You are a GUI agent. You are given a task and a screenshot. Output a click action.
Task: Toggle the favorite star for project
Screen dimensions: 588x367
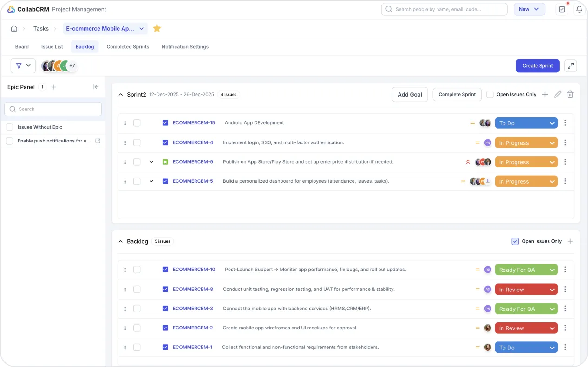(157, 28)
